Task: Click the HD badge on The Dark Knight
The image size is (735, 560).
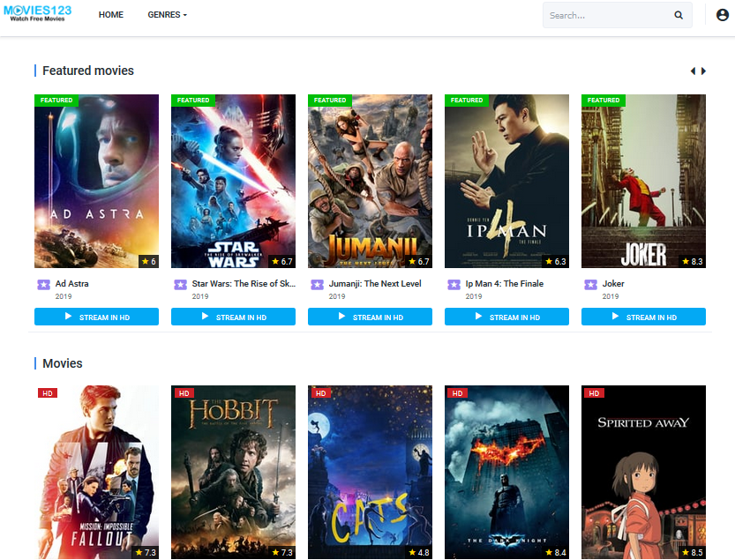Action: 457,393
